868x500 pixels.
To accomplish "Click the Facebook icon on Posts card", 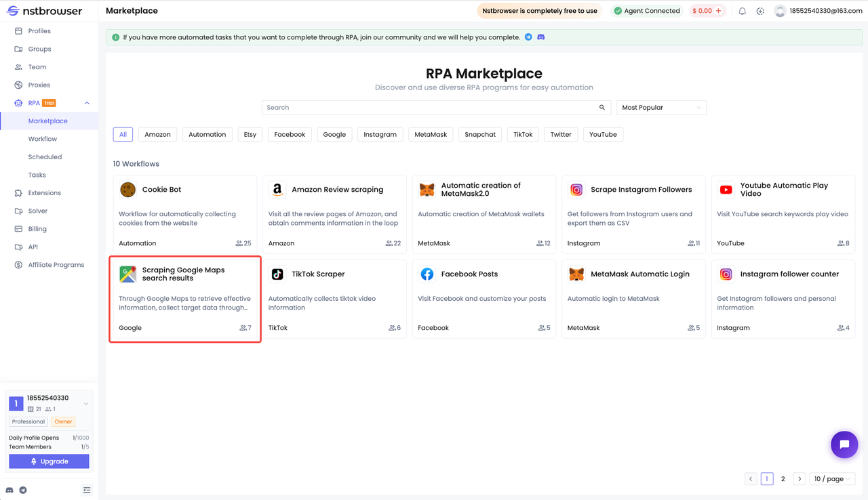I will [x=427, y=274].
